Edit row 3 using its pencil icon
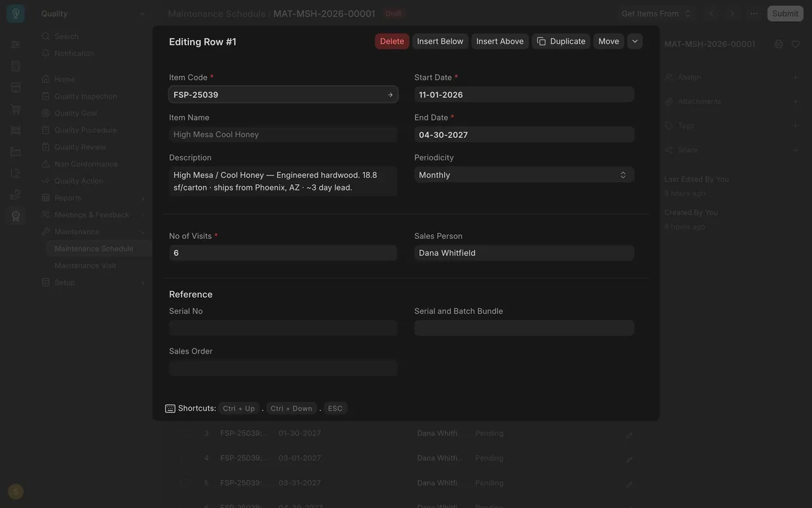The height and width of the screenshot is (508, 812). click(629, 435)
